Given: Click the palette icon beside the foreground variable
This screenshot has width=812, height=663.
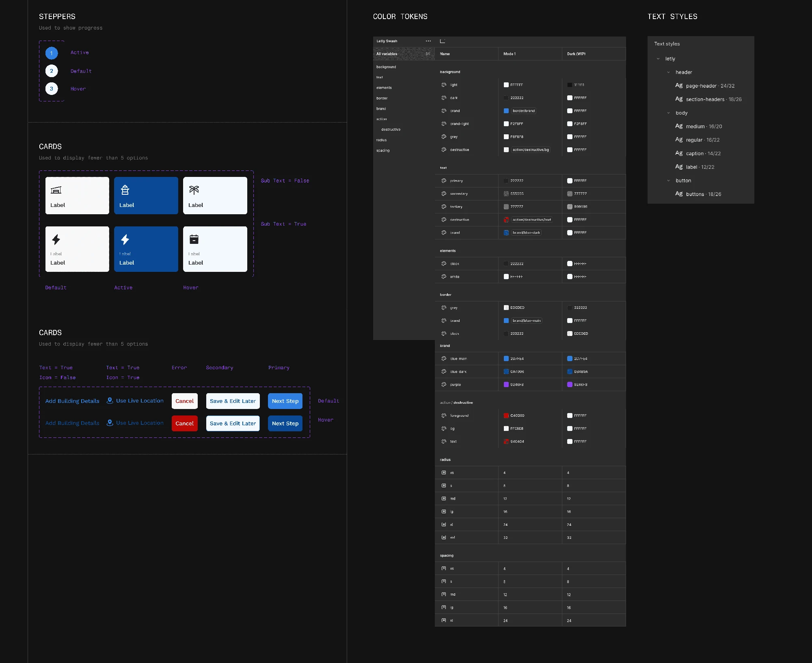Looking at the screenshot, I should 444,415.
